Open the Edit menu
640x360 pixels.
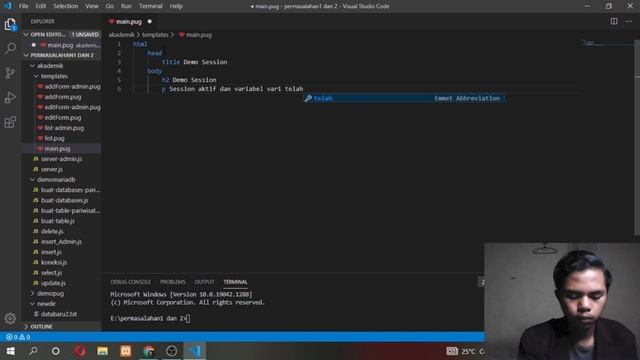click(41, 6)
